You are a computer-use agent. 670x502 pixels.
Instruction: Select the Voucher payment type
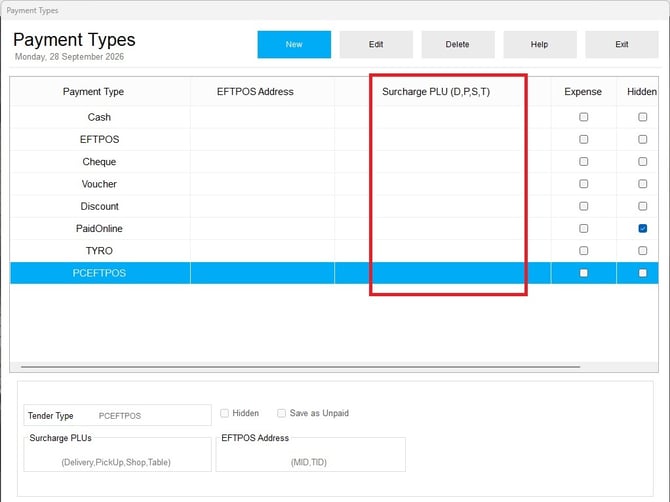point(334,184)
